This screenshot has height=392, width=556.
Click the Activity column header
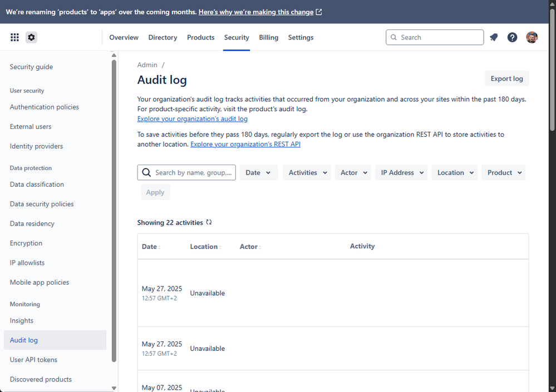362,246
